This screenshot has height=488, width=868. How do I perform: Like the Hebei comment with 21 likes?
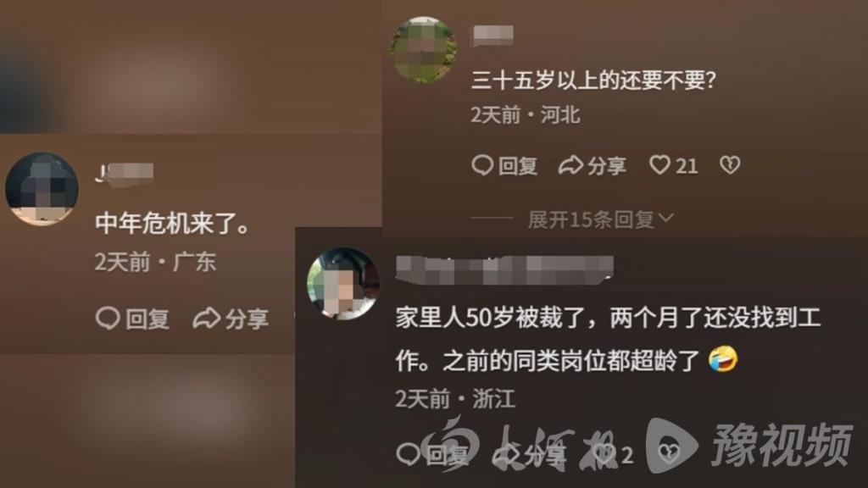[x=673, y=165]
